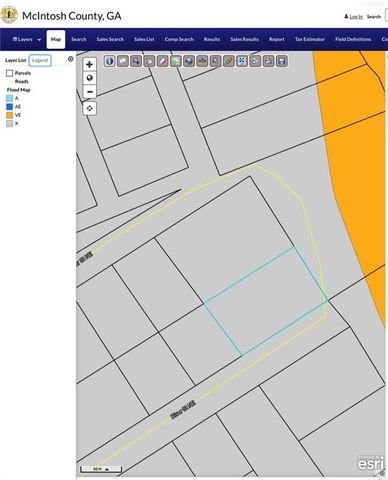Zoom out with the minus button

[89, 92]
